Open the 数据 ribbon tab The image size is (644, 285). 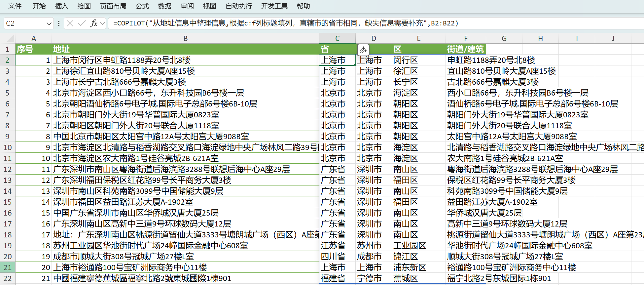(x=164, y=6)
